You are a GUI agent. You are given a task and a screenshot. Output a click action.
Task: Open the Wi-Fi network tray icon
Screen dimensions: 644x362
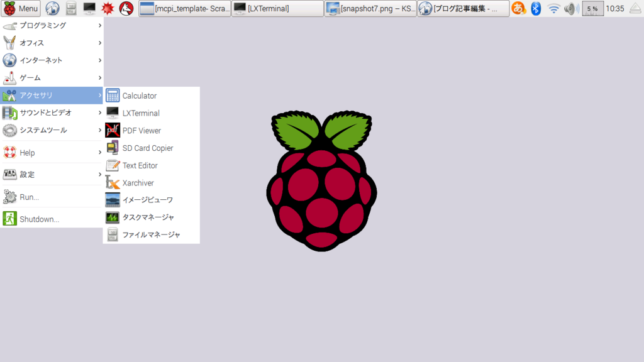(x=554, y=8)
